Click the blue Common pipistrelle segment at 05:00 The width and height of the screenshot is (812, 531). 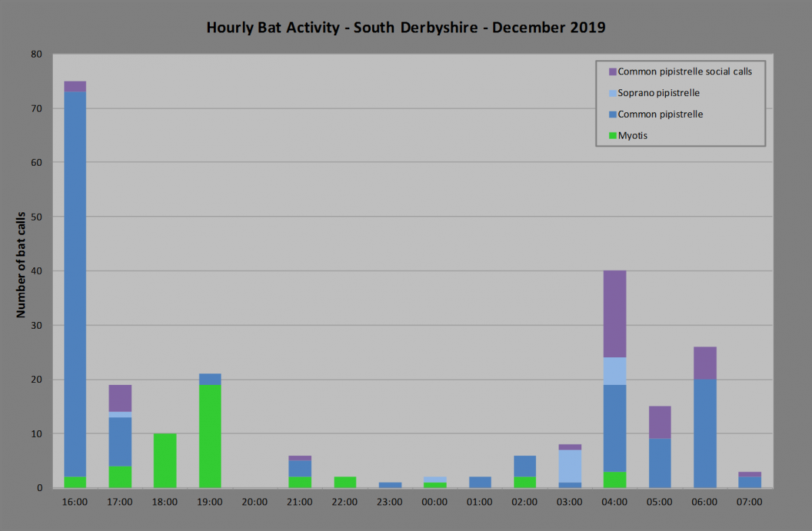click(x=660, y=463)
